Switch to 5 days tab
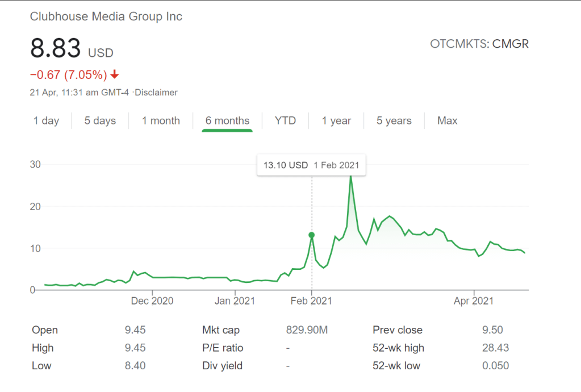This screenshot has width=581, height=392. pyautogui.click(x=100, y=120)
